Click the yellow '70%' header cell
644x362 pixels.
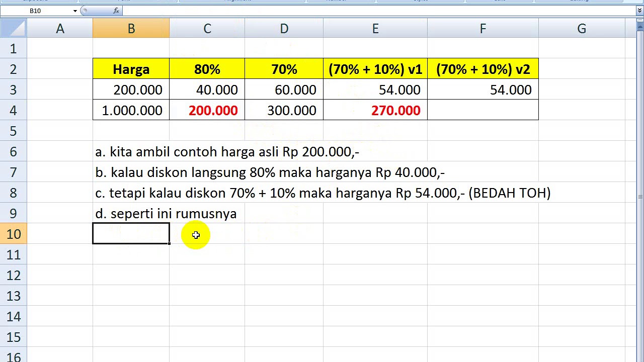(284, 69)
